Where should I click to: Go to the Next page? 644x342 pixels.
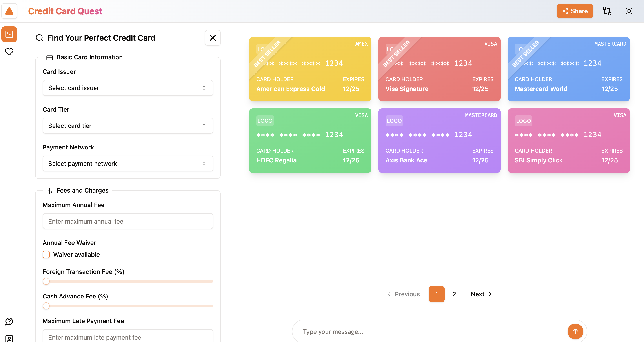[482, 294]
